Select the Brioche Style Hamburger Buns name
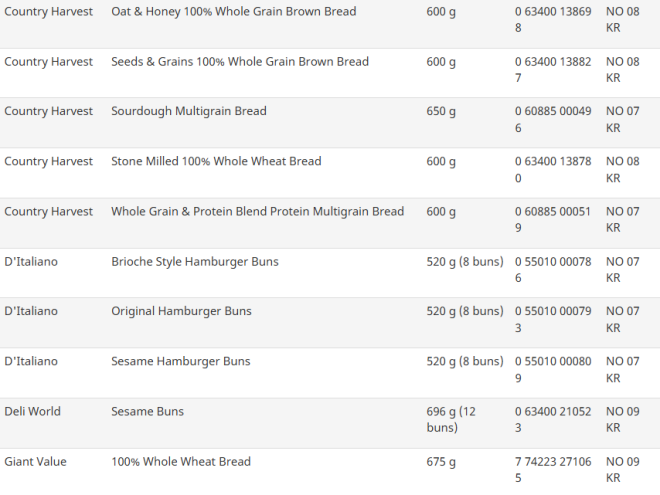This screenshot has height=495, width=660. coord(195,262)
